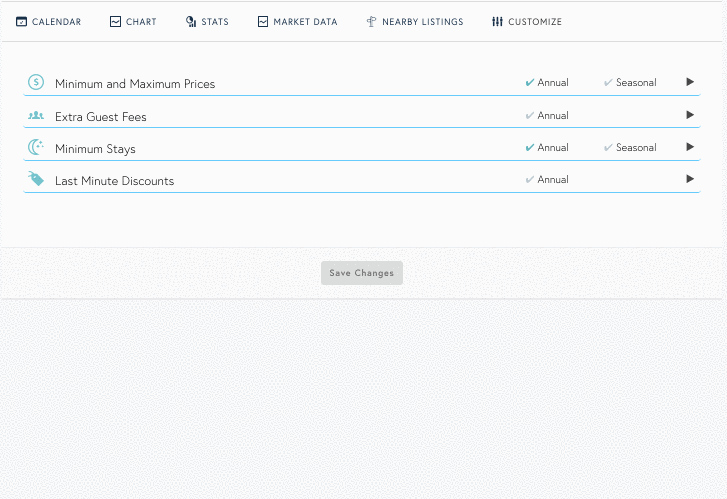The width and height of the screenshot is (727, 499).
Task: Expand the Last Minute Discounts arrow
Action: pyautogui.click(x=690, y=179)
